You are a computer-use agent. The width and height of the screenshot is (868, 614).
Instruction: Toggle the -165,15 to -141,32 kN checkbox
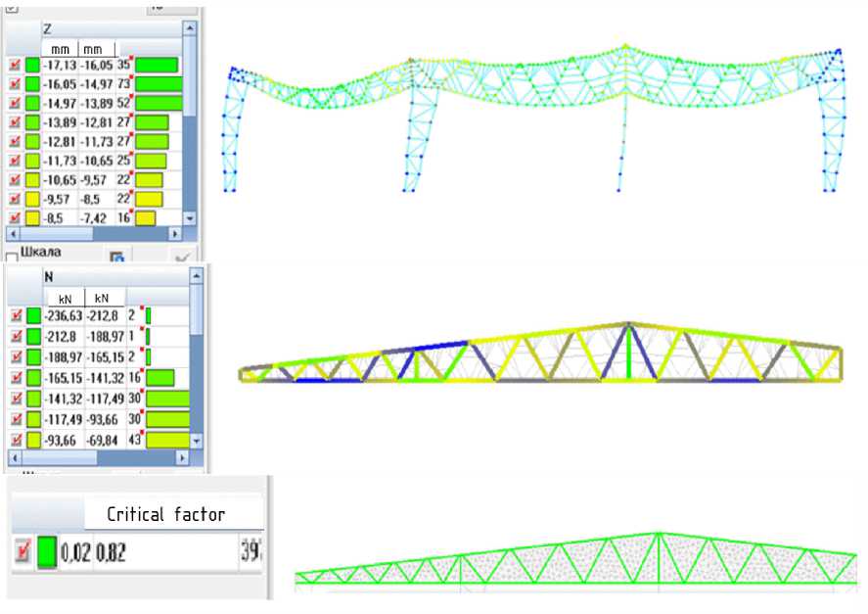coord(17,378)
